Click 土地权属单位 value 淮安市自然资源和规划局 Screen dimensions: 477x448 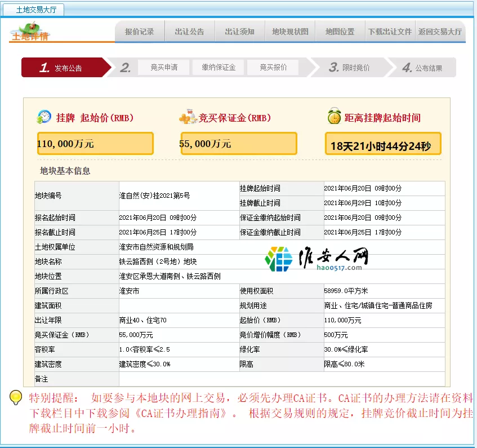pyautogui.click(x=157, y=247)
